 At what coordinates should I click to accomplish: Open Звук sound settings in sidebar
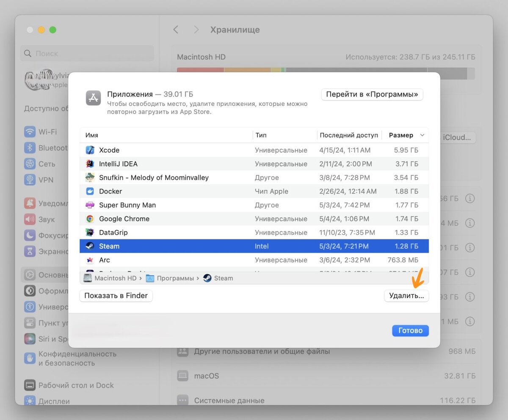click(x=40, y=220)
